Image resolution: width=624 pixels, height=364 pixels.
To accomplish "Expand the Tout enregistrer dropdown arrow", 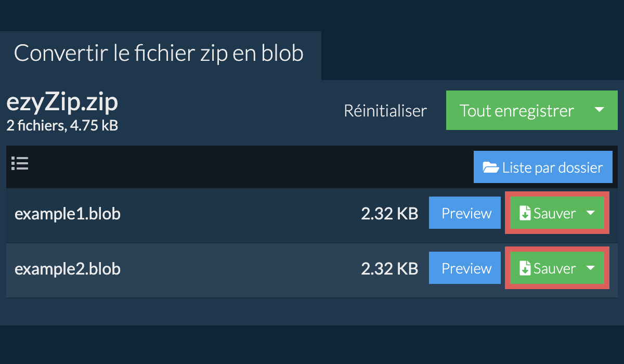I will 599,110.
